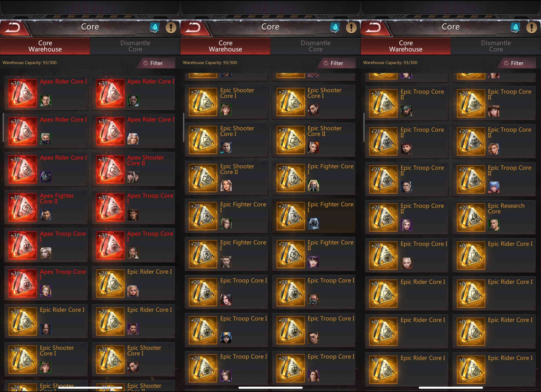541x392 pixels.
Task: Tap the nurse hero avatar under Apex Rider Core I
Action: 133,139
